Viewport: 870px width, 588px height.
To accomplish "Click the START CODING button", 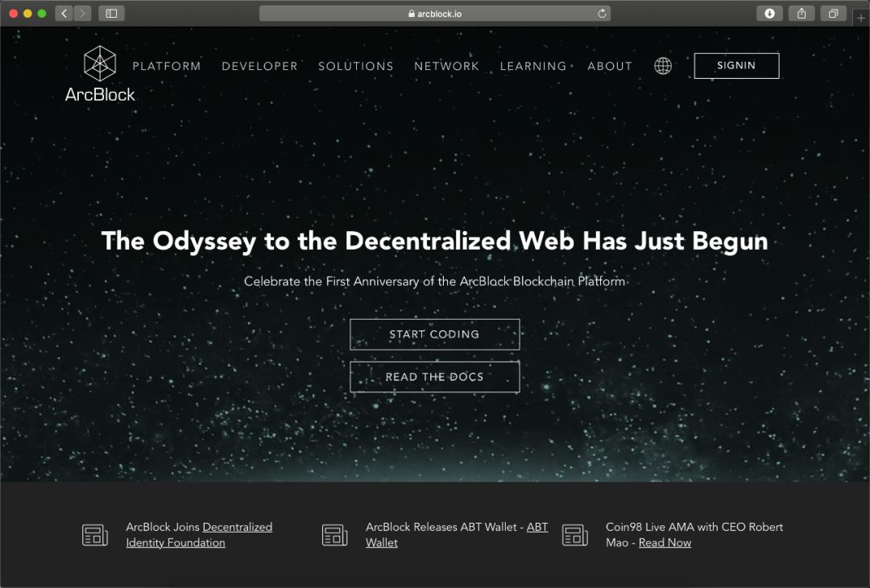I will (x=434, y=334).
